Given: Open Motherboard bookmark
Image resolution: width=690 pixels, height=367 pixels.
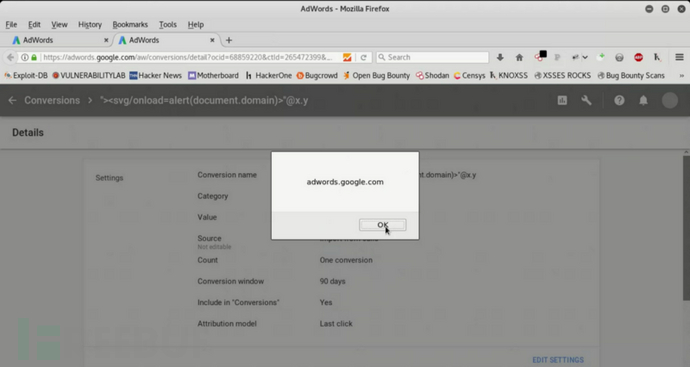Looking at the screenshot, I should pos(213,76).
